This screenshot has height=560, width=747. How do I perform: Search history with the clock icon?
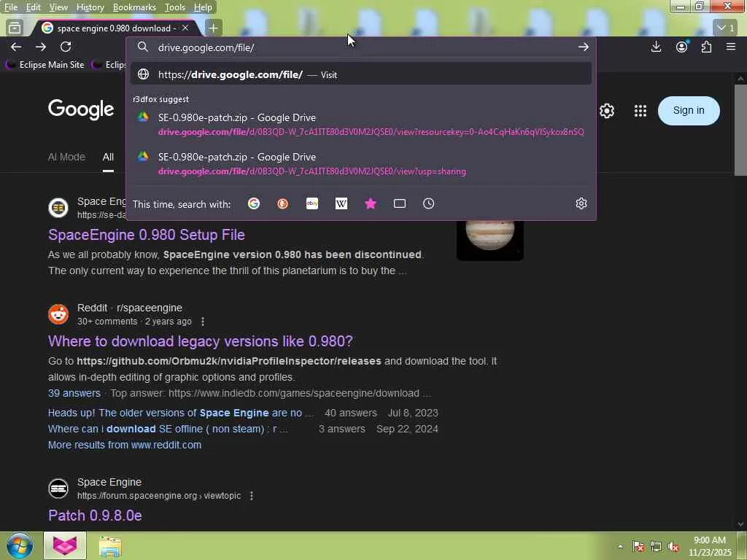coord(429,204)
